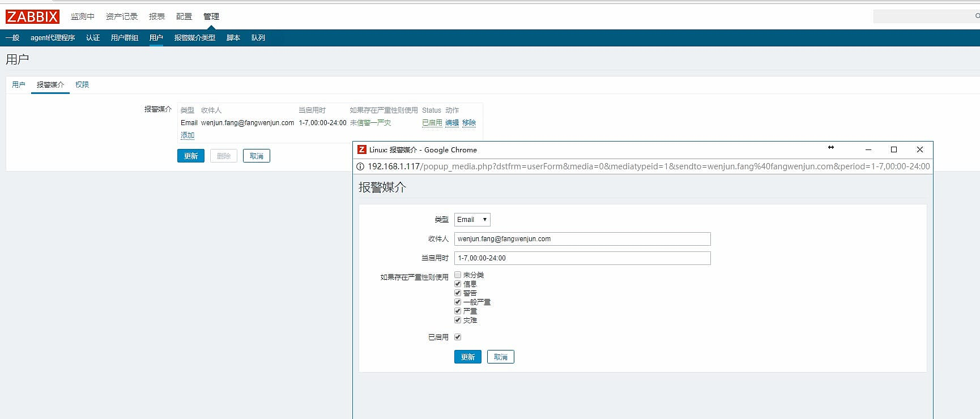The height and width of the screenshot is (419, 980).
Task: Click the 当启用时 period input field
Action: pyautogui.click(x=582, y=258)
